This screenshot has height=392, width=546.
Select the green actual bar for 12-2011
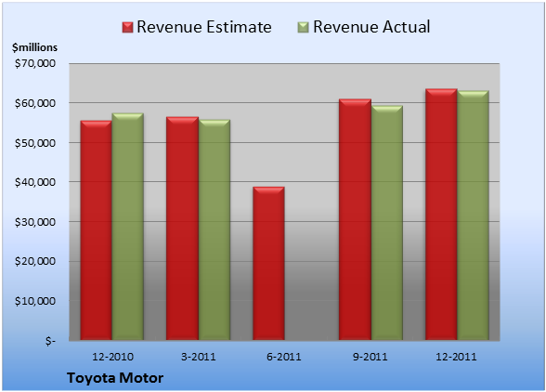473,216
